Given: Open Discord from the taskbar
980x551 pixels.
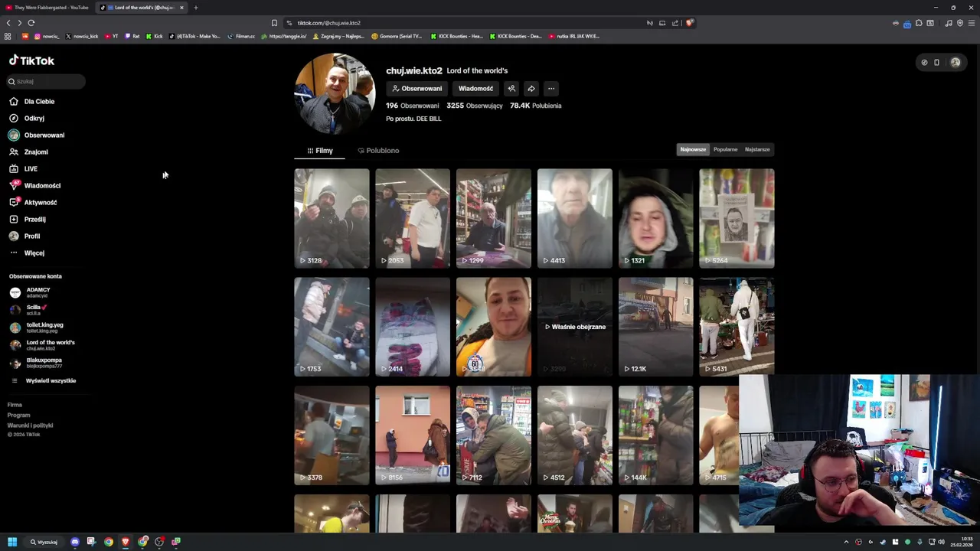Looking at the screenshot, I should point(75,542).
